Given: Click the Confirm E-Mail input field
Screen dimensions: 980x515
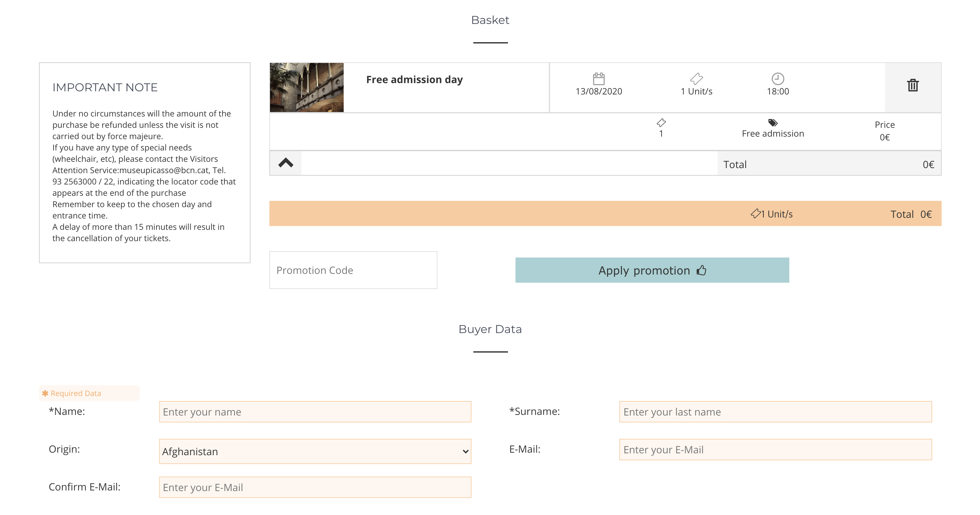Looking at the screenshot, I should [315, 487].
